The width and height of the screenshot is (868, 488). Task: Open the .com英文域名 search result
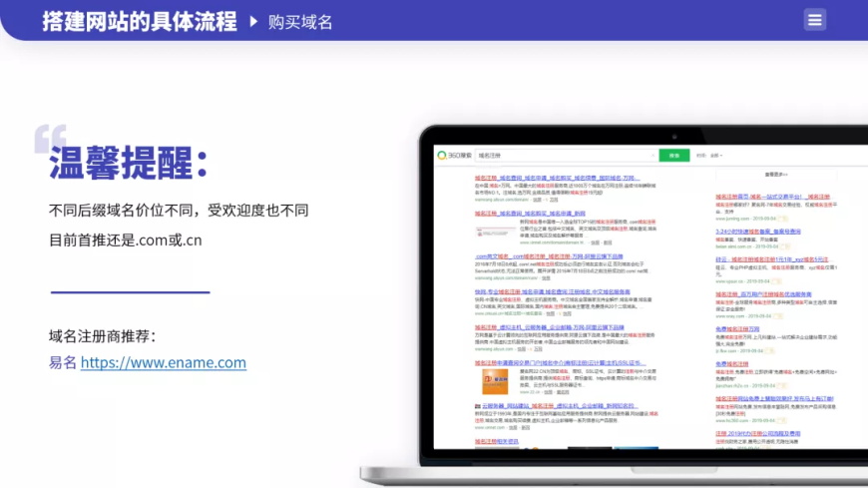(x=549, y=256)
